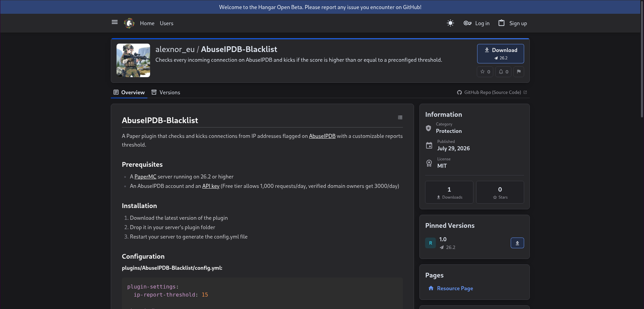
Task: Open GitHub Repo (Source Code) link
Action: tap(493, 92)
